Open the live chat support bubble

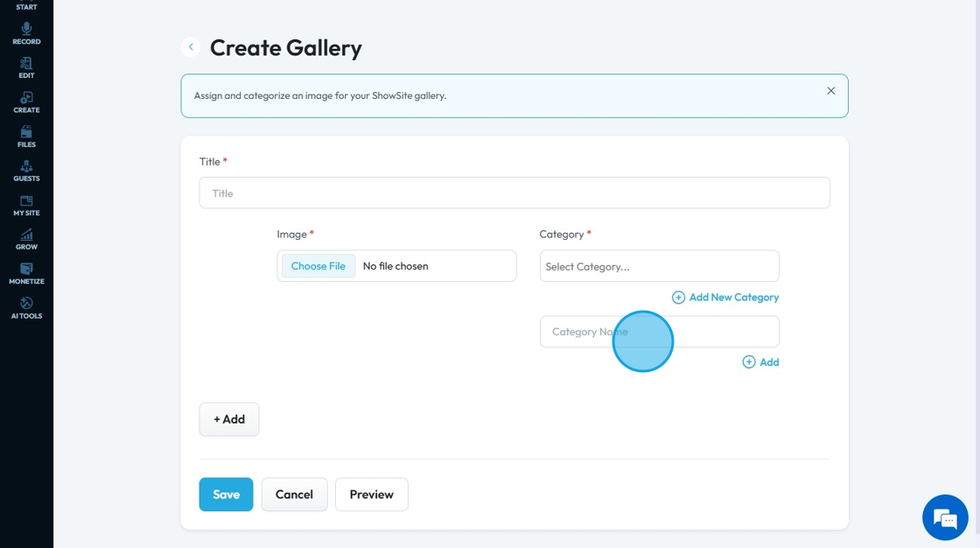tap(945, 517)
